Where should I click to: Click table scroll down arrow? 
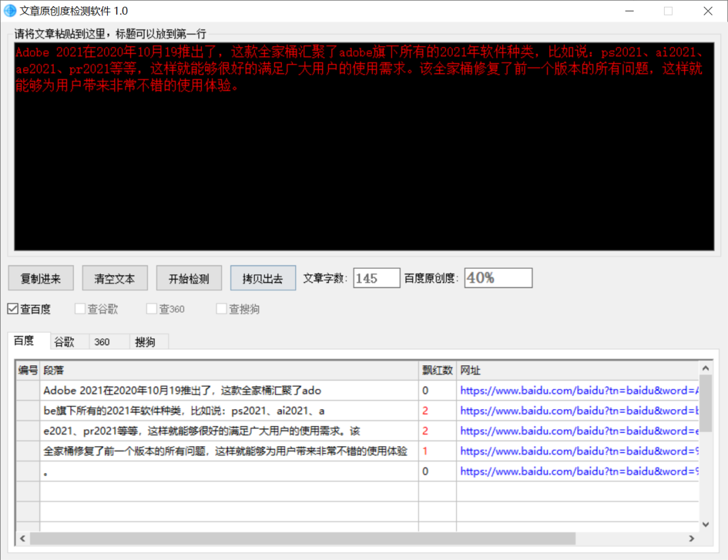click(x=705, y=525)
